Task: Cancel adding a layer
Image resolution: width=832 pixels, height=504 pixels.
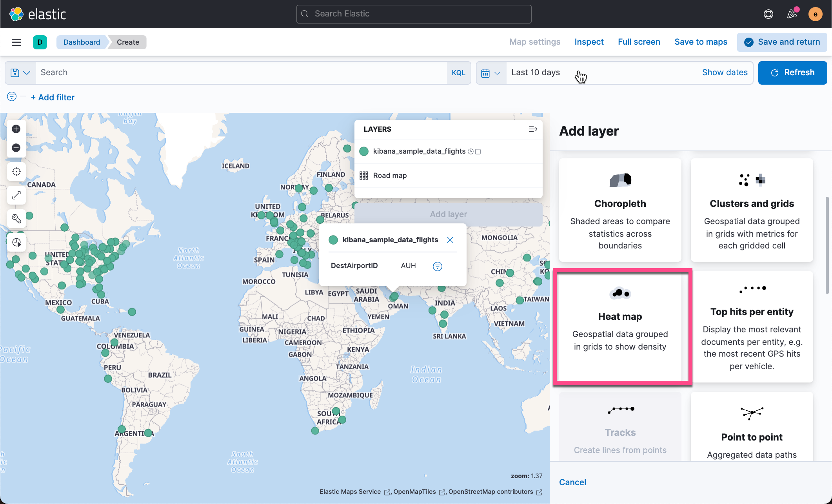Action: [572, 482]
